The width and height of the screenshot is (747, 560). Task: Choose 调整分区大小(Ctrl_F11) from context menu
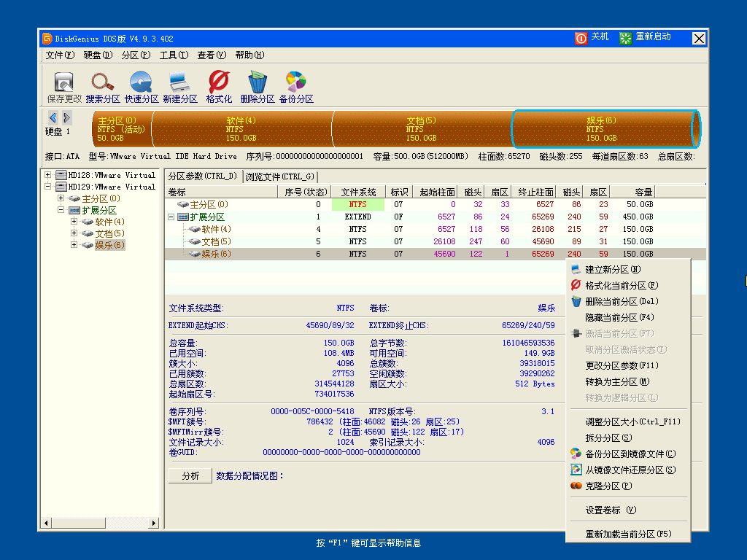click(628, 422)
